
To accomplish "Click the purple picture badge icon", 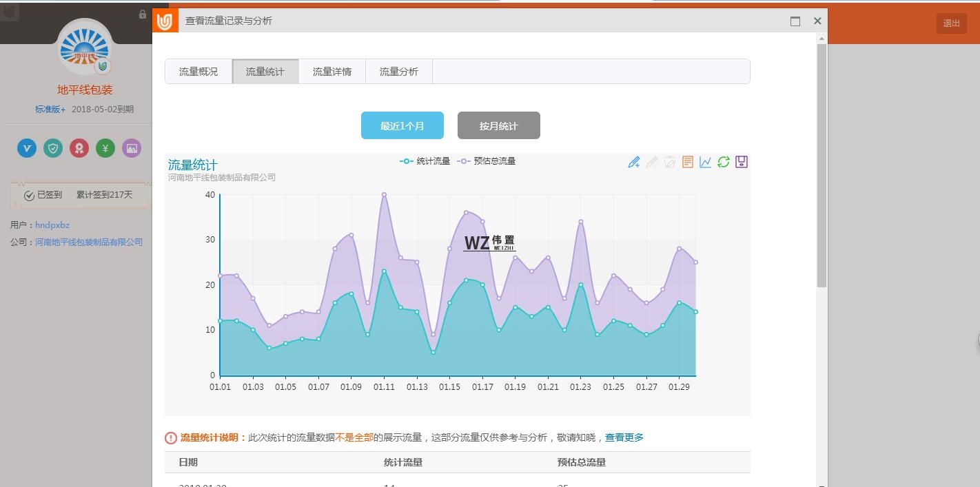I will click(132, 148).
